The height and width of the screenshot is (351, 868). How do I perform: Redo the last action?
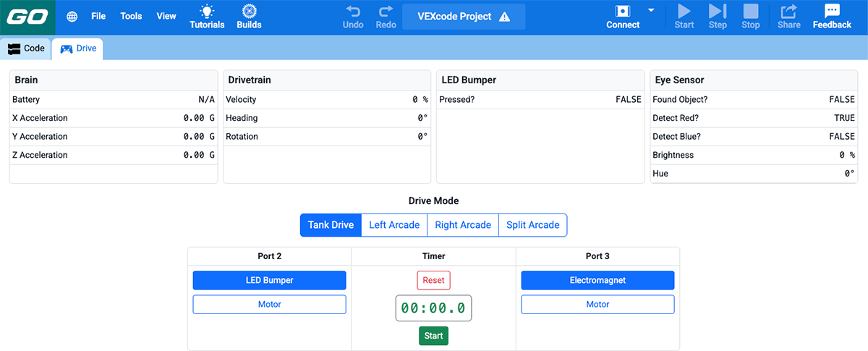pyautogui.click(x=386, y=17)
